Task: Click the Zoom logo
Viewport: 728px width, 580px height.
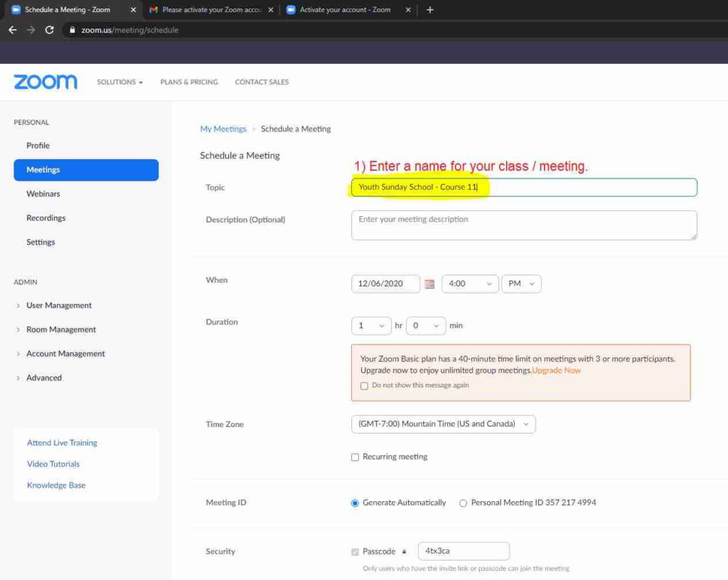Action: click(45, 82)
